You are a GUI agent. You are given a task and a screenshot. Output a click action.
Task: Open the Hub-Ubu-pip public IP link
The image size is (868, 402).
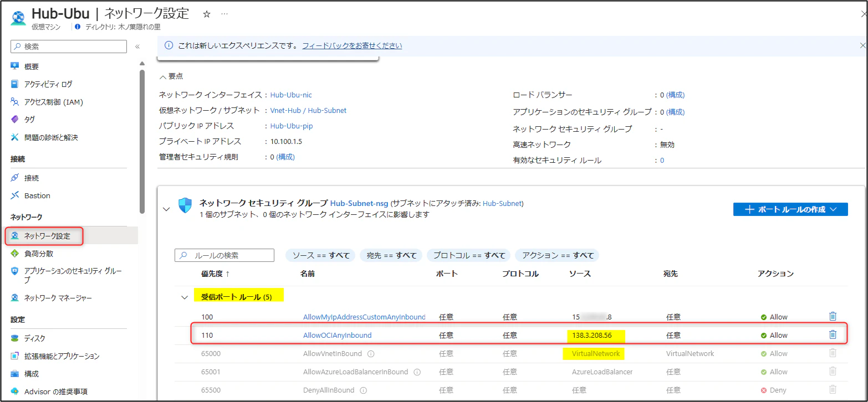292,126
